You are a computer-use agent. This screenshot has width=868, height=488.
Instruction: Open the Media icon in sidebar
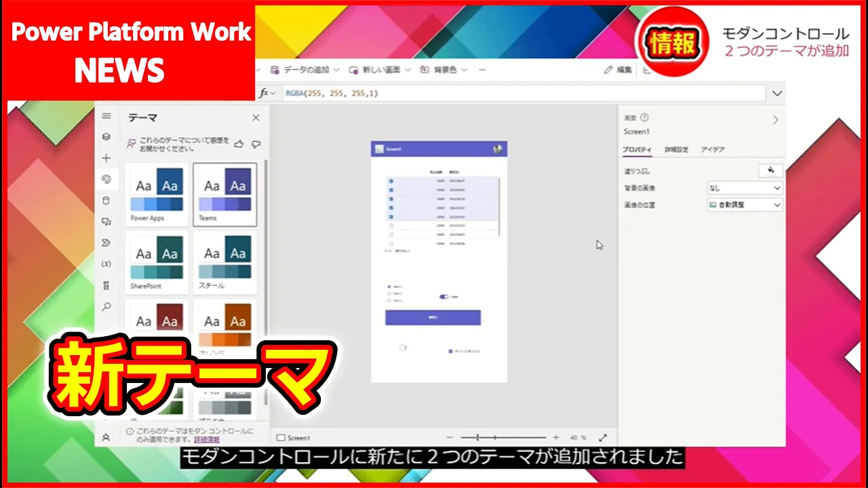(x=106, y=222)
